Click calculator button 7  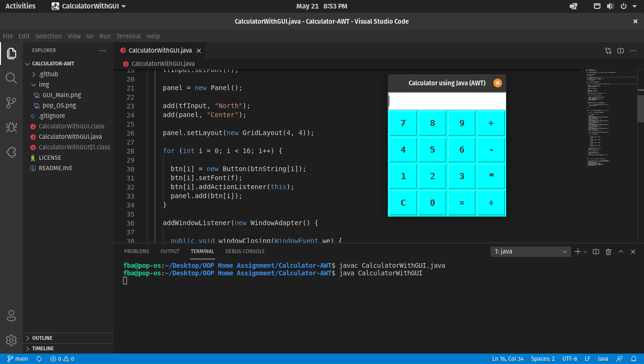[403, 123]
